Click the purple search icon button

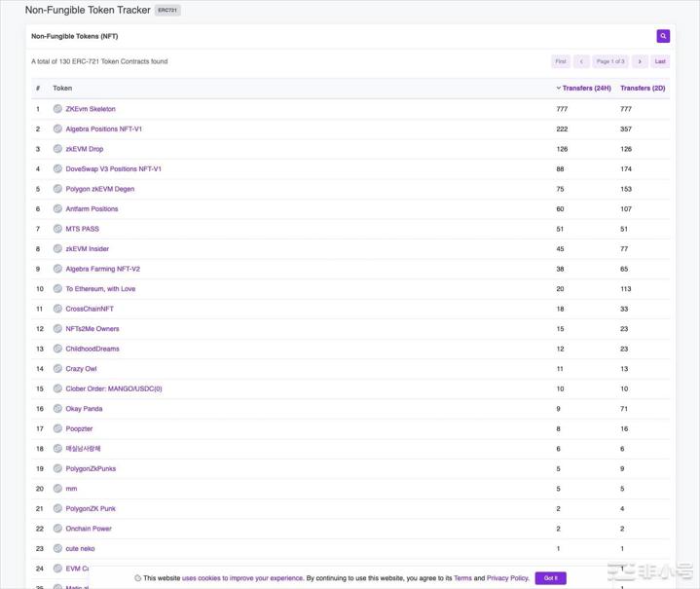(x=663, y=36)
